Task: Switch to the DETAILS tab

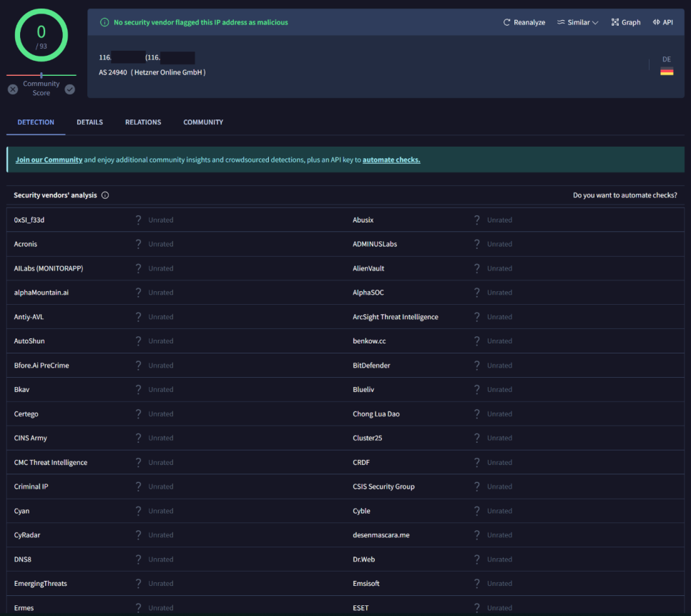Action: tap(90, 122)
